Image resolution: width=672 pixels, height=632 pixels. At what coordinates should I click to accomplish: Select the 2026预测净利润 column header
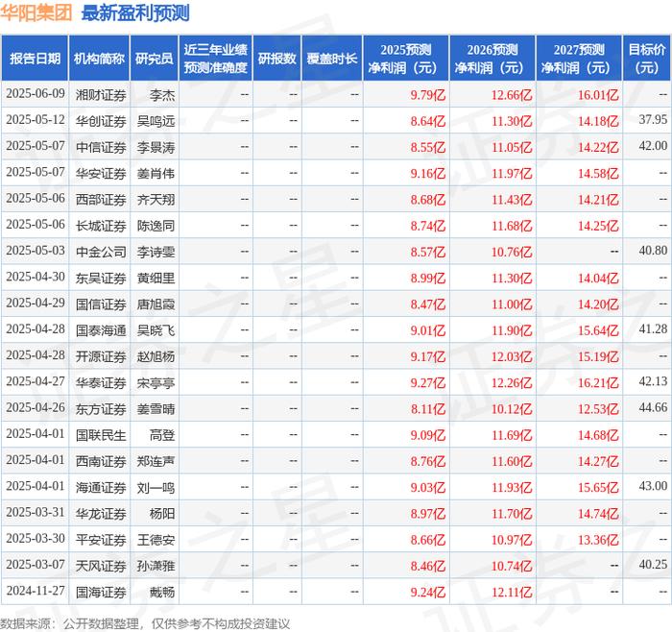[x=492, y=59]
